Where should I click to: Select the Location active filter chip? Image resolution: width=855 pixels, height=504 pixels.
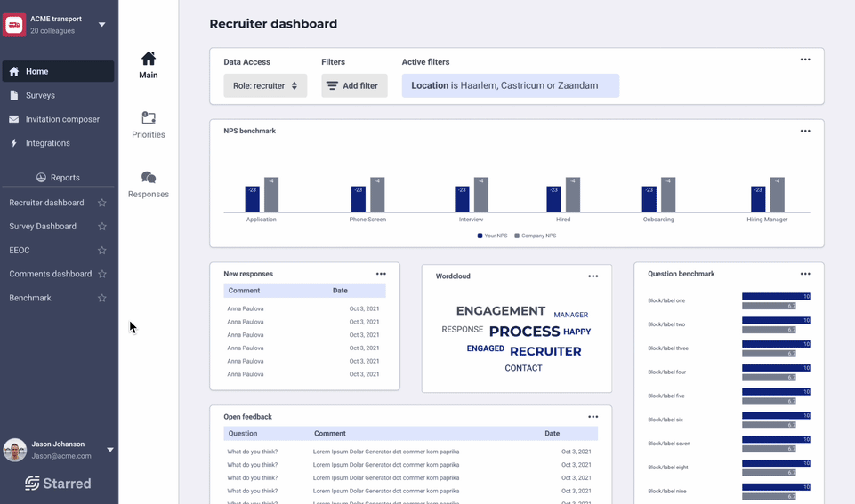511,85
